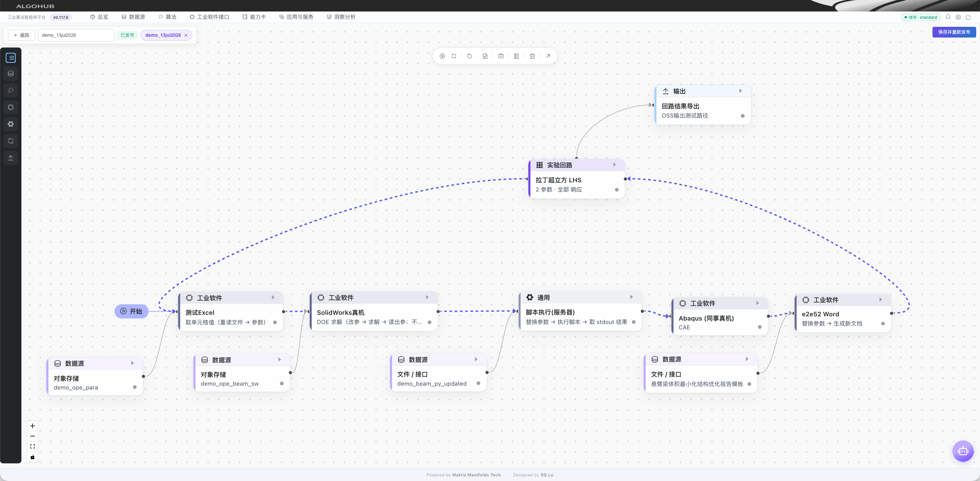Click the file-check validate icon in toolbar
This screenshot has width=980, height=481.
click(485, 56)
